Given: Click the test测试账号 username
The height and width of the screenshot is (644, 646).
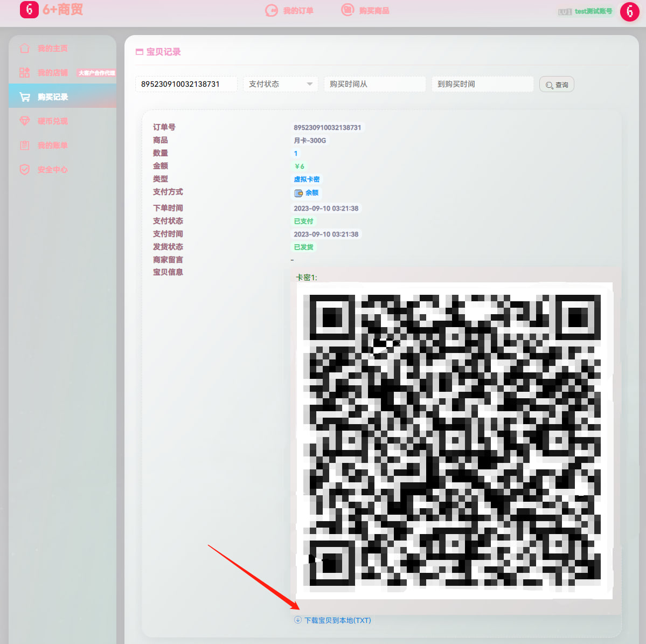Looking at the screenshot, I should (593, 11).
